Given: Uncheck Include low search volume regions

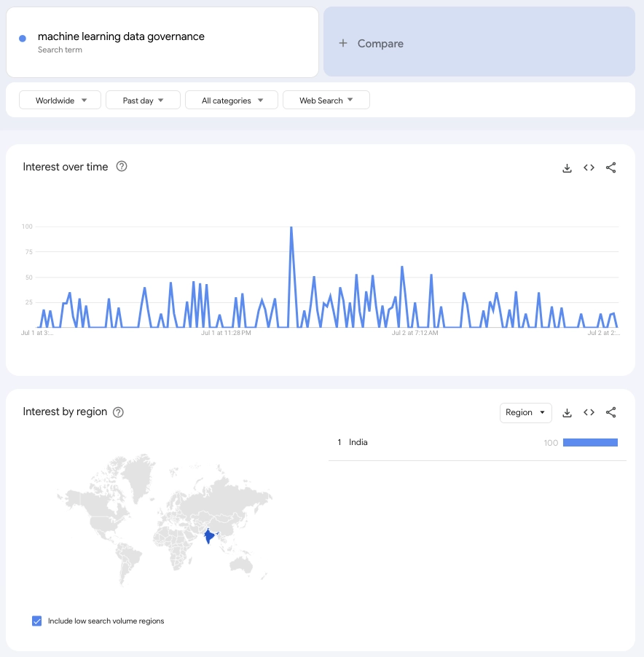Looking at the screenshot, I should [x=37, y=621].
